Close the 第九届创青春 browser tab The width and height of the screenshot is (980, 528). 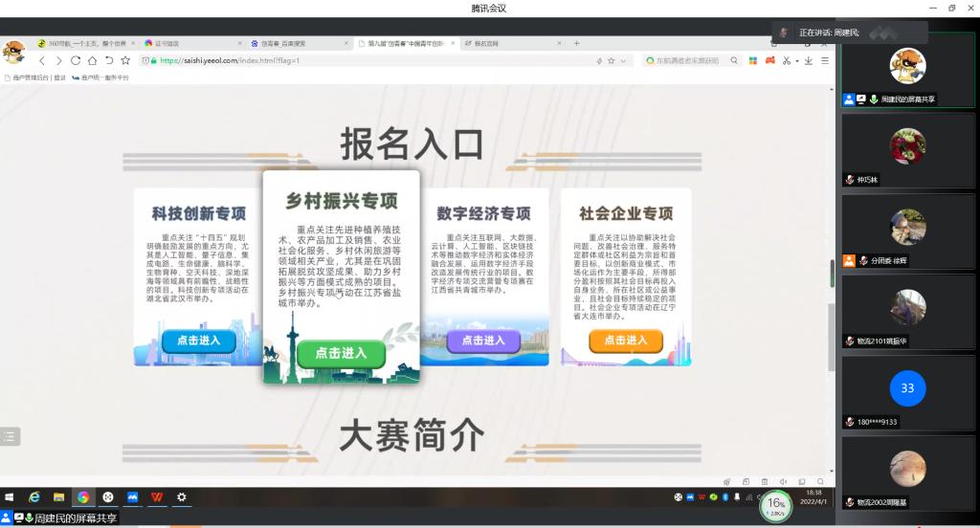click(x=453, y=43)
